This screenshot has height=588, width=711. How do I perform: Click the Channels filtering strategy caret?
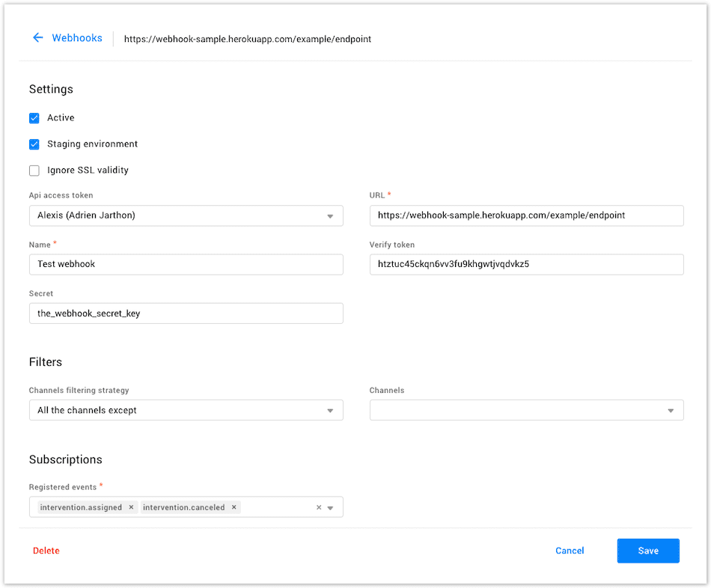tap(329, 410)
